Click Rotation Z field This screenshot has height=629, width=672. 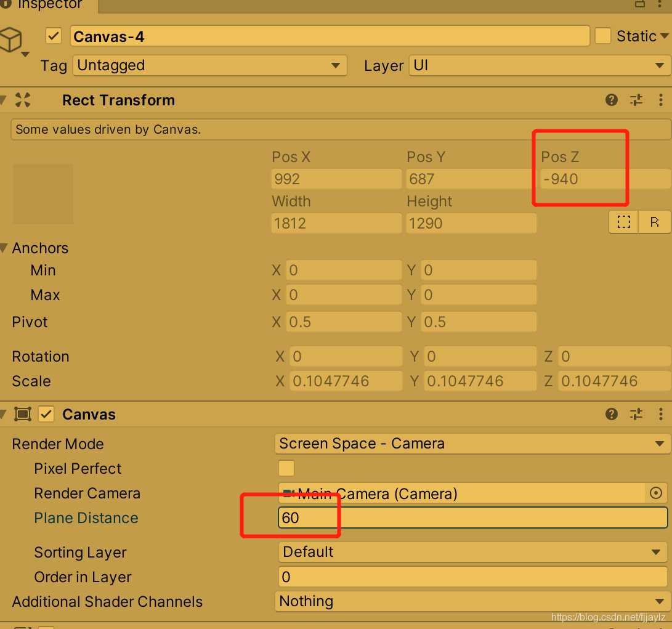[x=615, y=356]
